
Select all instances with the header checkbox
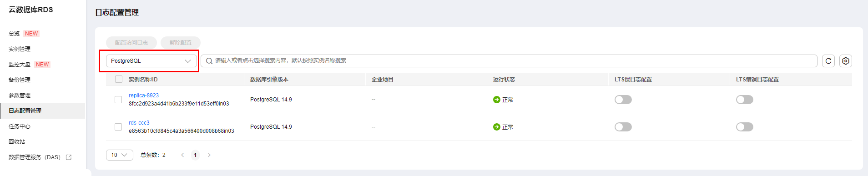click(x=119, y=79)
